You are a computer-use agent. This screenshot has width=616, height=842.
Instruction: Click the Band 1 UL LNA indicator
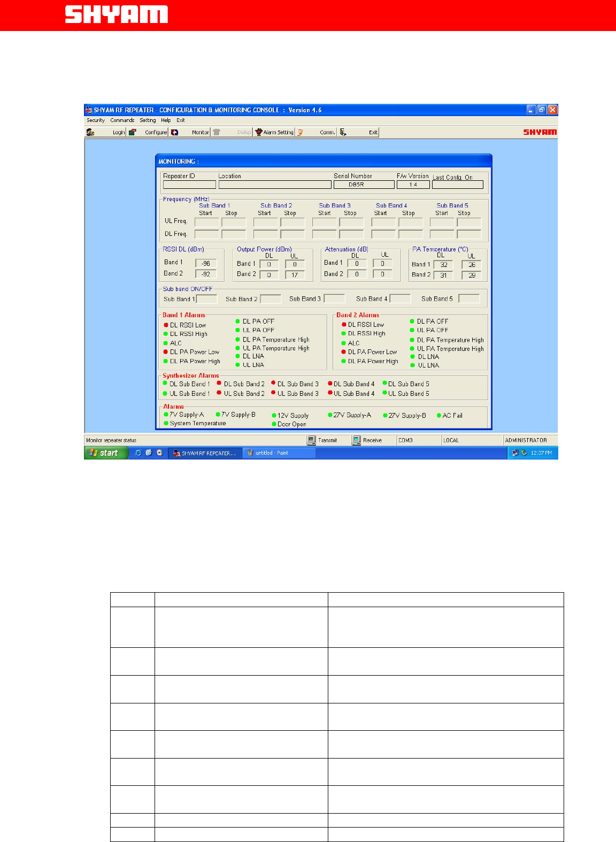tap(238, 365)
